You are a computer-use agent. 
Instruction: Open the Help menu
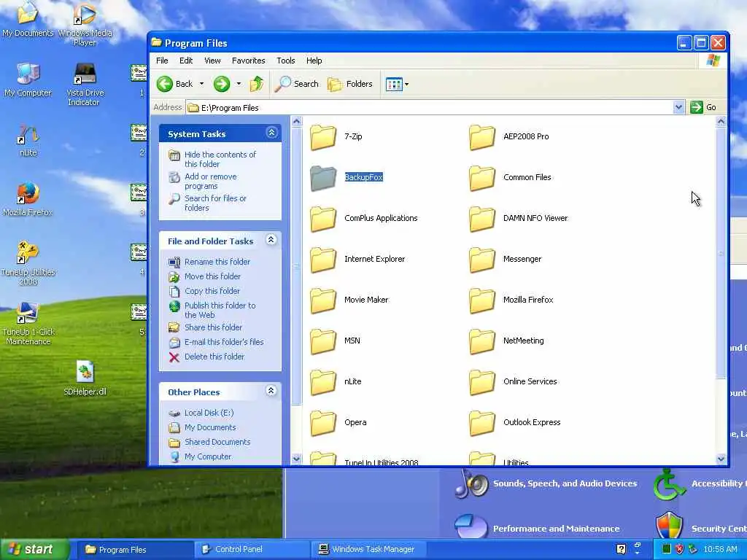coord(314,61)
